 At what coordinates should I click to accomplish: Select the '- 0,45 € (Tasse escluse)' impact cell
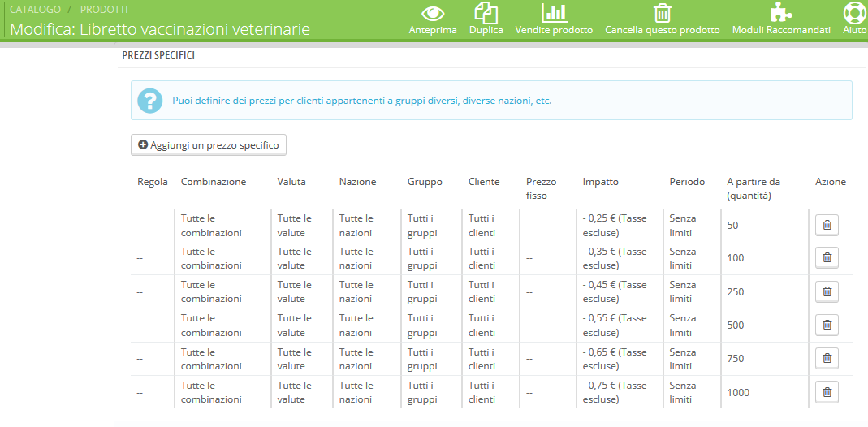click(615, 291)
